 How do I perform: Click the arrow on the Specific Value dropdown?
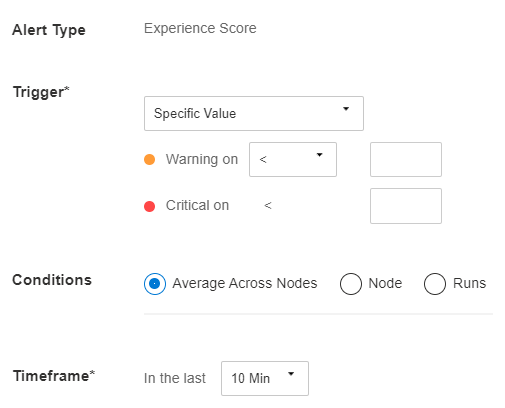click(x=346, y=109)
